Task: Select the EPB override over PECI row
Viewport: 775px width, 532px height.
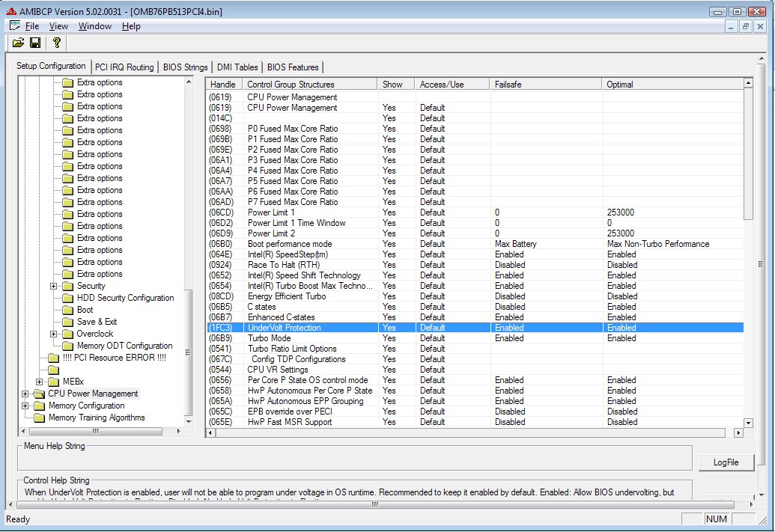Action: coord(475,412)
